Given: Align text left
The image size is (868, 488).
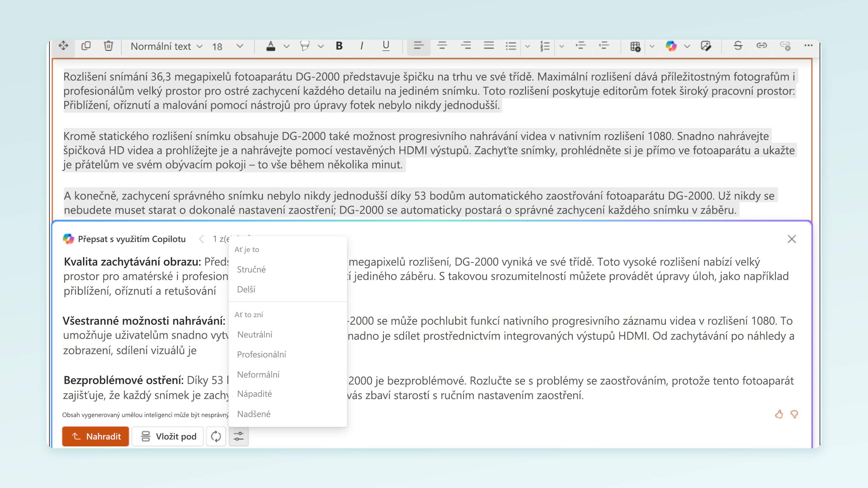Looking at the screenshot, I should click(x=418, y=46).
